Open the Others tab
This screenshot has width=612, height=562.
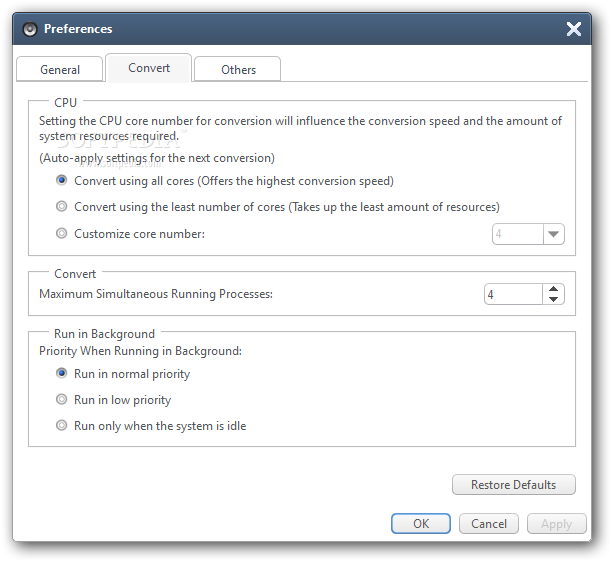tap(238, 69)
